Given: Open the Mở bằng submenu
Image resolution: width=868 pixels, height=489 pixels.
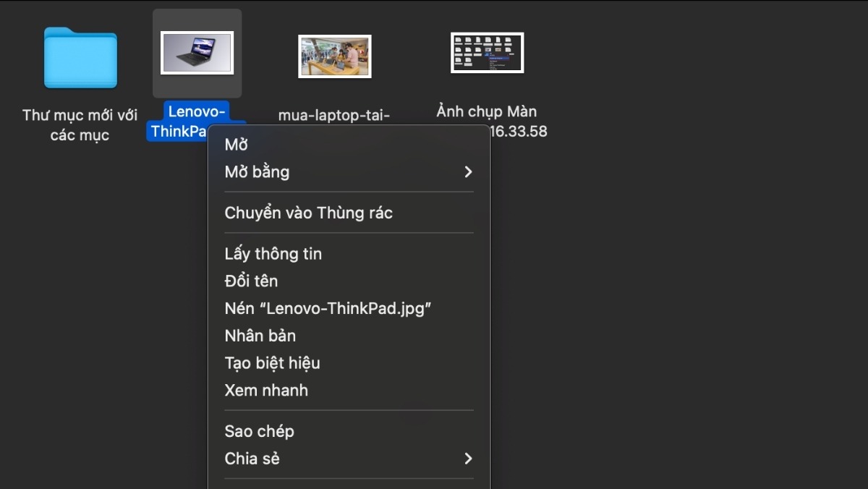Looking at the screenshot, I should pos(349,172).
